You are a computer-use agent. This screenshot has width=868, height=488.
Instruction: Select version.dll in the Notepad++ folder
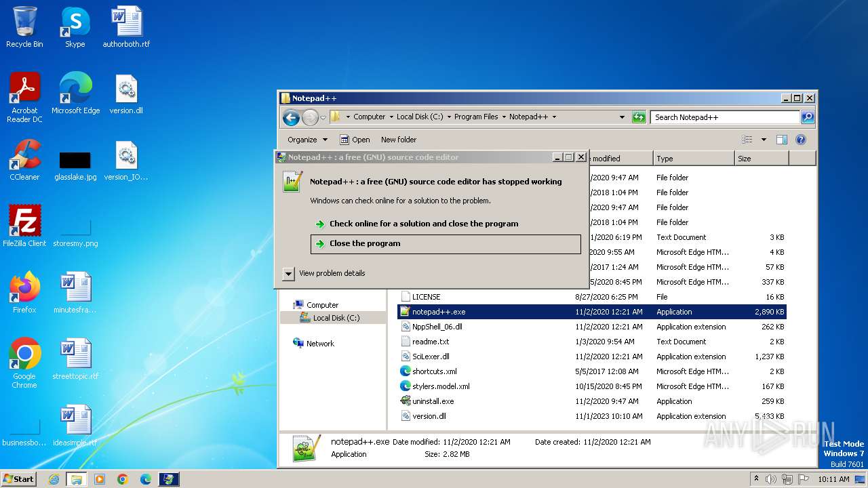[x=429, y=416]
